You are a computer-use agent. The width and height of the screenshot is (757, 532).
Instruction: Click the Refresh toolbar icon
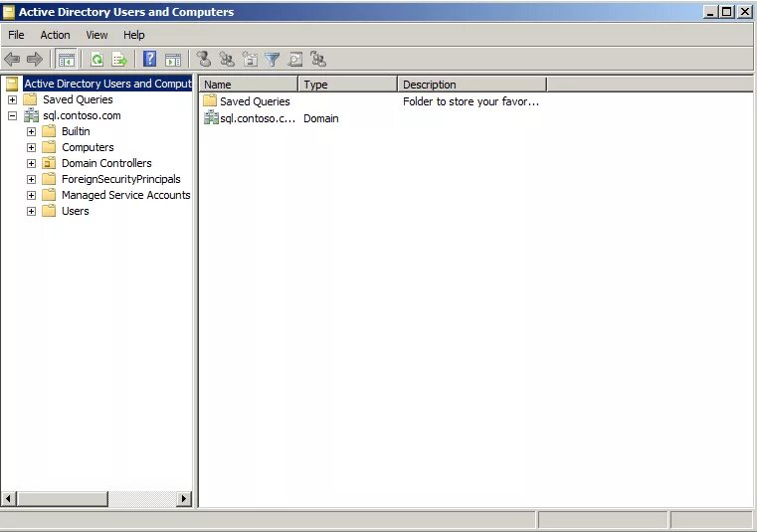click(97, 60)
